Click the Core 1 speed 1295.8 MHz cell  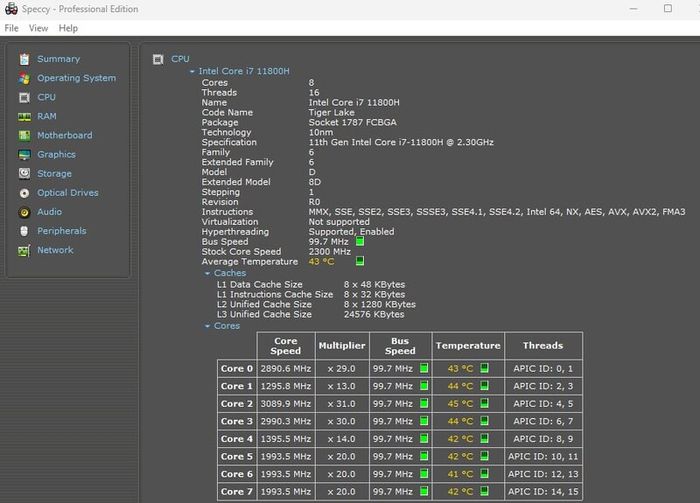click(x=286, y=386)
